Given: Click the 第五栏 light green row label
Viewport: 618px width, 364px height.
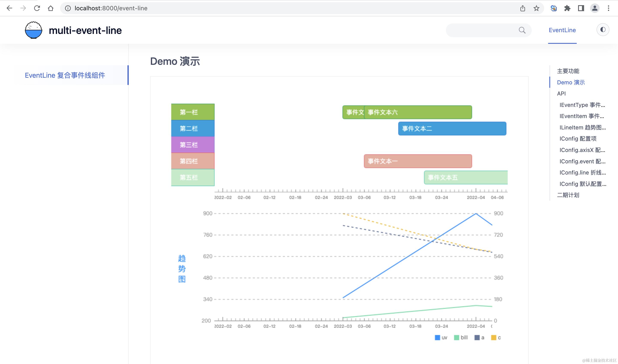Looking at the screenshot, I should (x=193, y=177).
